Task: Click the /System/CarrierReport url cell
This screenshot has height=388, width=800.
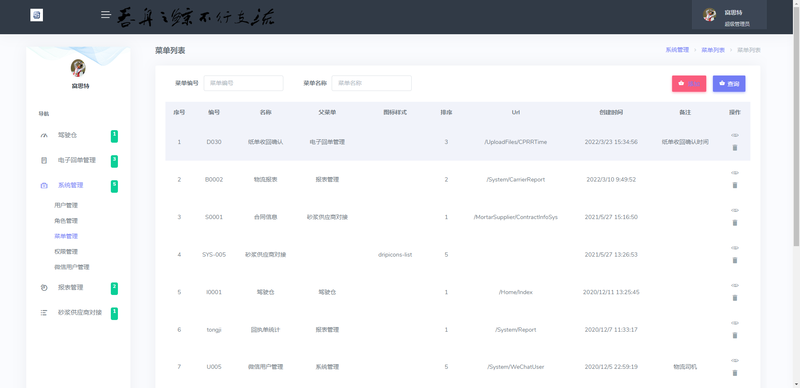Action: [x=515, y=180]
